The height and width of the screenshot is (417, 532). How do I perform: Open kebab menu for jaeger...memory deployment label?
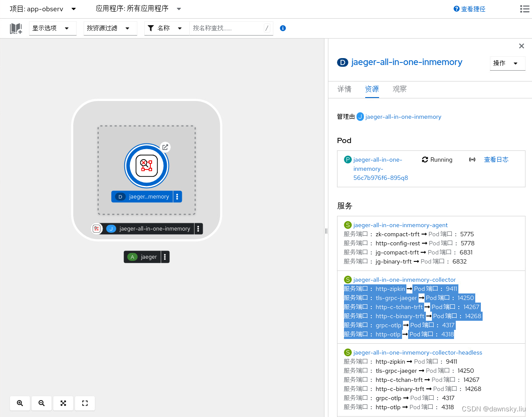click(x=177, y=197)
